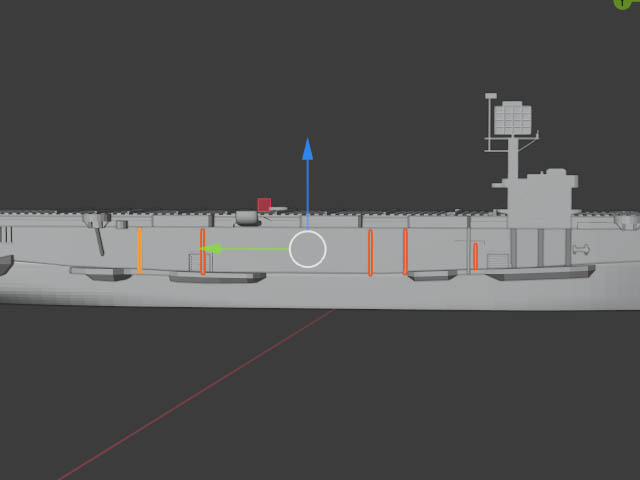Select the short orange outlined strip near island tower

476,256
